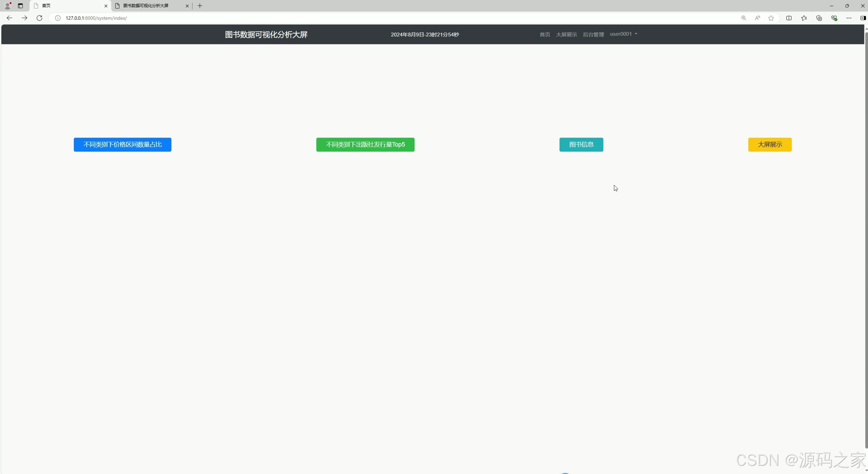Click the yellow 大屏展示 button
The width and height of the screenshot is (868, 474).
click(770, 145)
